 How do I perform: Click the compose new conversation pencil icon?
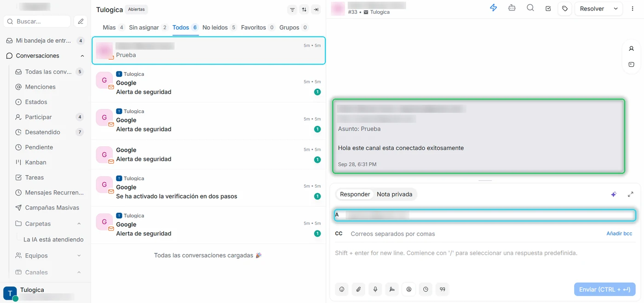[x=81, y=21]
